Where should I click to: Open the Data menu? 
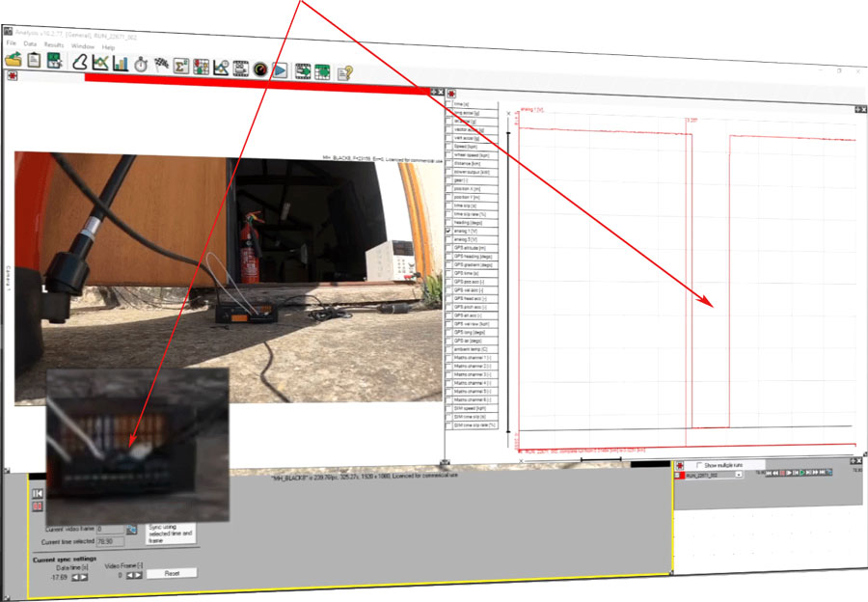[30, 44]
